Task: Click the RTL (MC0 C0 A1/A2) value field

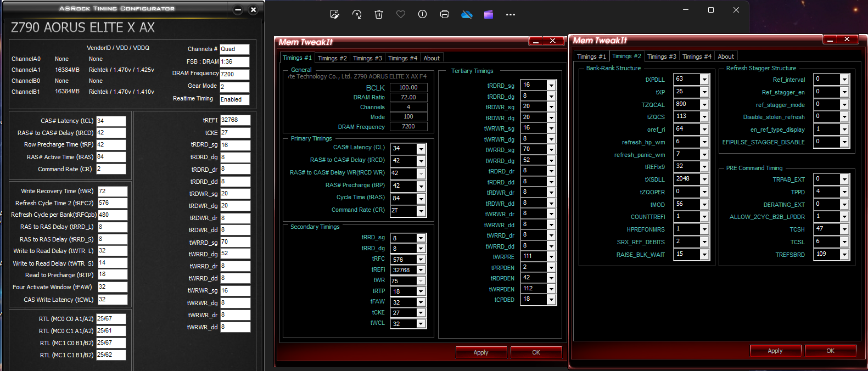Action: click(111, 319)
